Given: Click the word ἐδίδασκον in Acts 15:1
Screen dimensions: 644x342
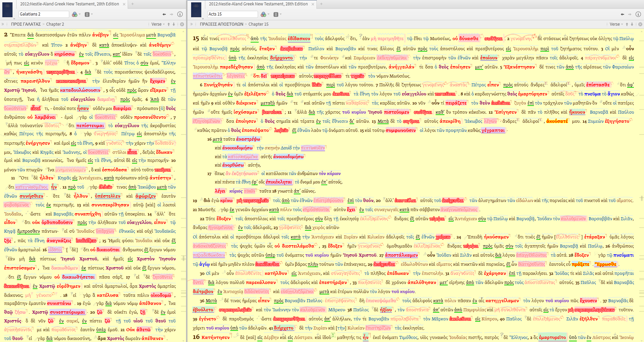Looking at the screenshot, I should click(299, 38).
